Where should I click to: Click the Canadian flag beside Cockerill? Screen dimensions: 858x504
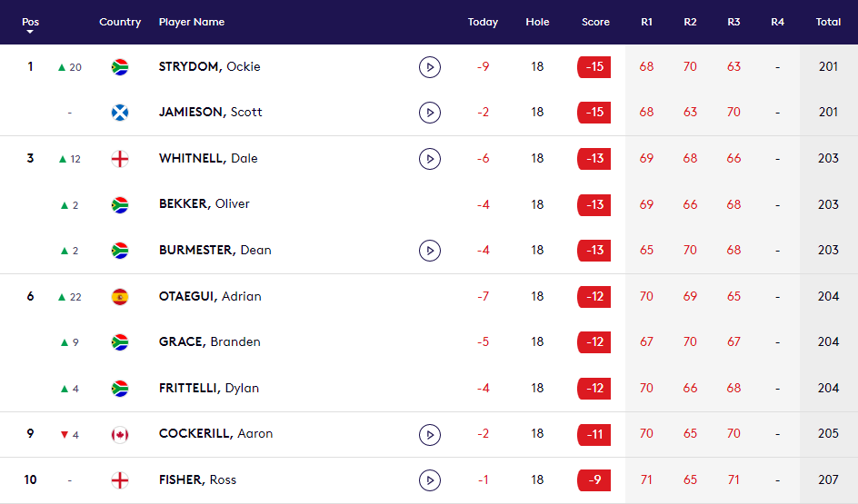[x=120, y=434]
